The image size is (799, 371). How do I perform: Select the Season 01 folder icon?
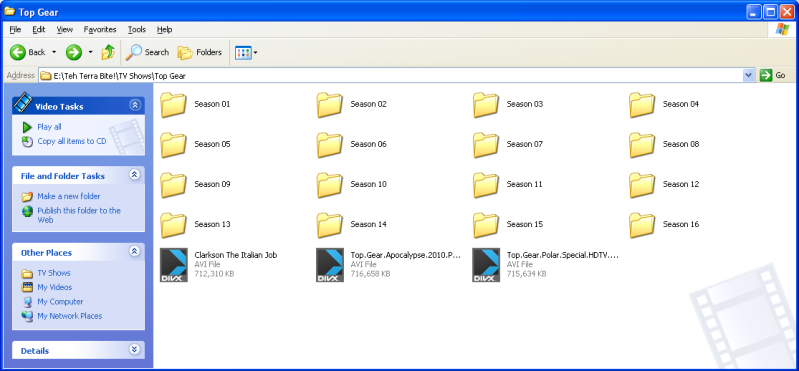click(173, 105)
